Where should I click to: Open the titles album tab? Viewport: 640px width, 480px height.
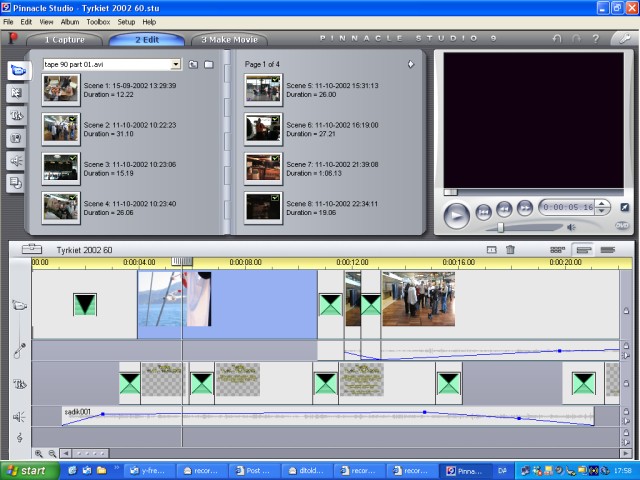pyautogui.click(x=16, y=116)
